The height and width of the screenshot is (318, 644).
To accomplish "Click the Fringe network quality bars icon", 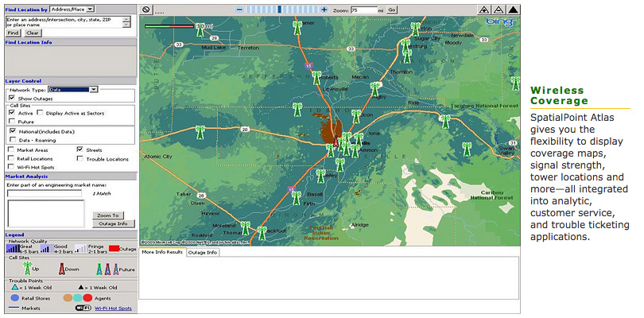I will (81, 248).
